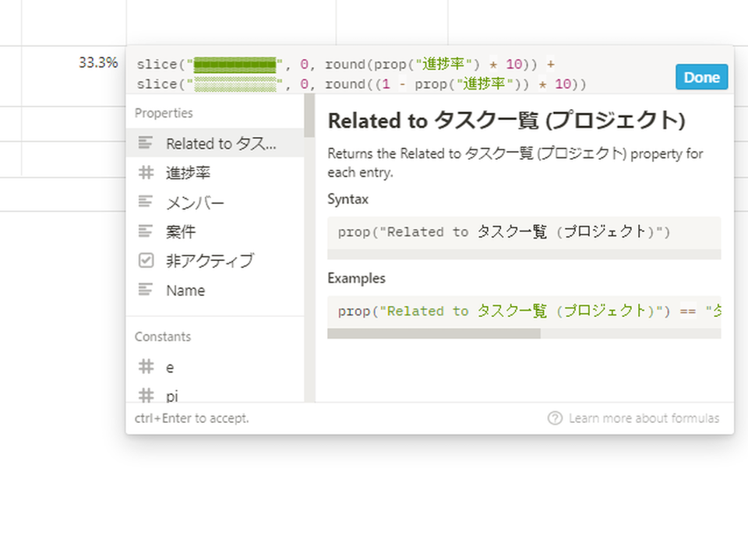This screenshot has height=560, width=748.
Task: Click the text icon beside Name property
Action: (146, 290)
